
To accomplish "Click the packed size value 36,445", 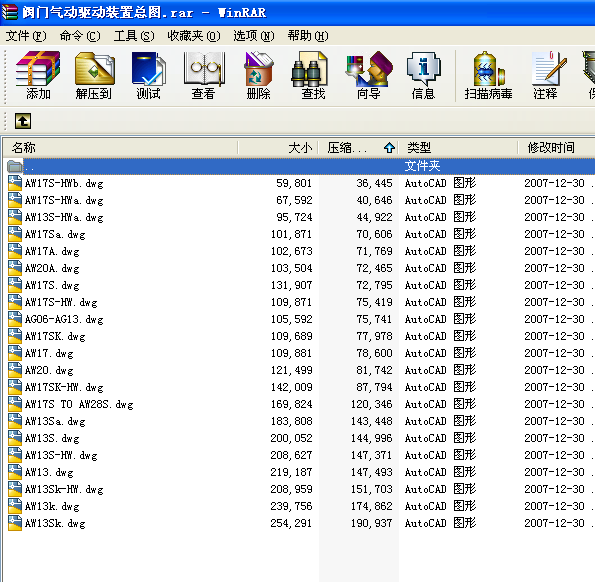I will pyautogui.click(x=374, y=183).
